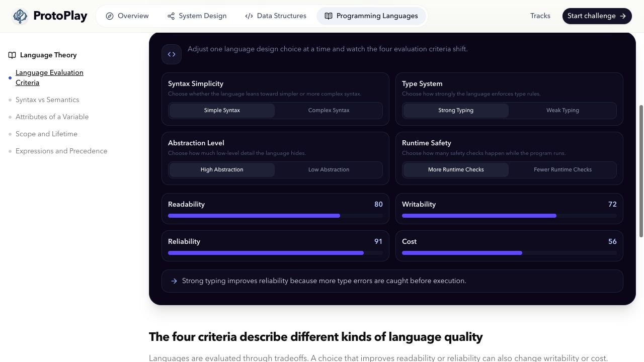Click the arrow icon in Start challenge
The width and height of the screenshot is (644, 362).
[623, 16]
